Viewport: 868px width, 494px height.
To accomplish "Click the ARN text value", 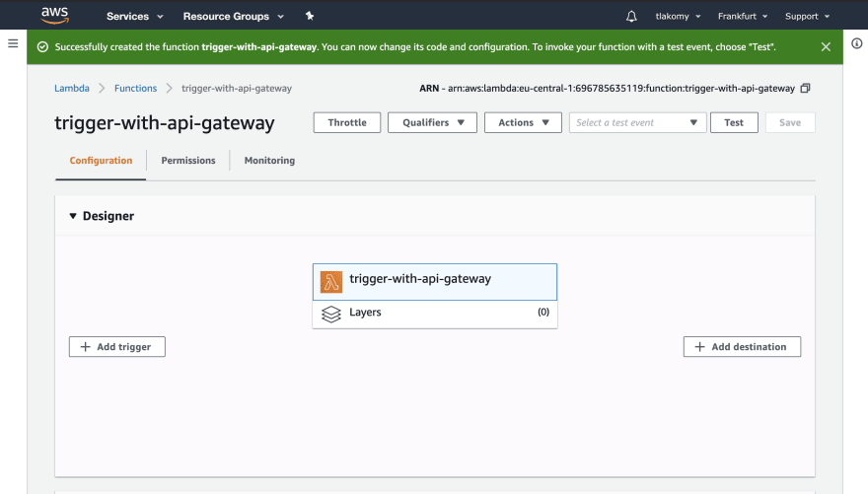I will pyautogui.click(x=621, y=88).
